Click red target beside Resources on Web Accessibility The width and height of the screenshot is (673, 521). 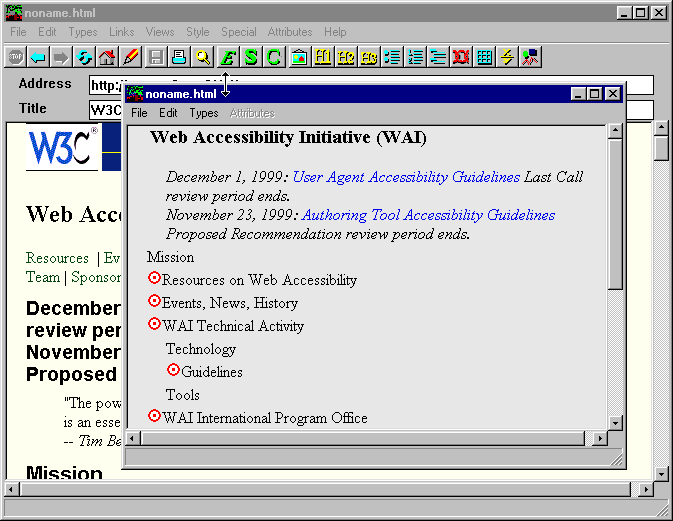[x=154, y=279]
